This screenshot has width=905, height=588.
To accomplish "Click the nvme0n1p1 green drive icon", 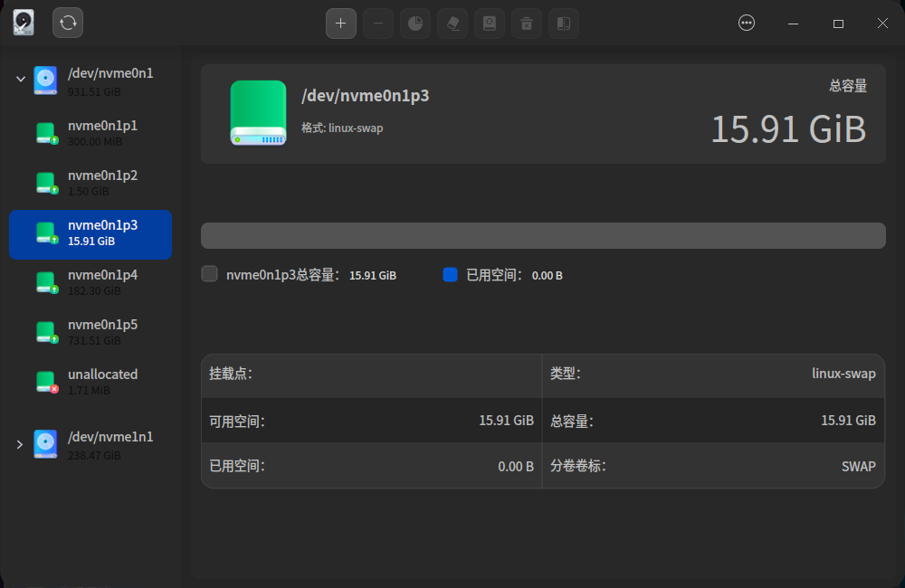I will (46, 133).
